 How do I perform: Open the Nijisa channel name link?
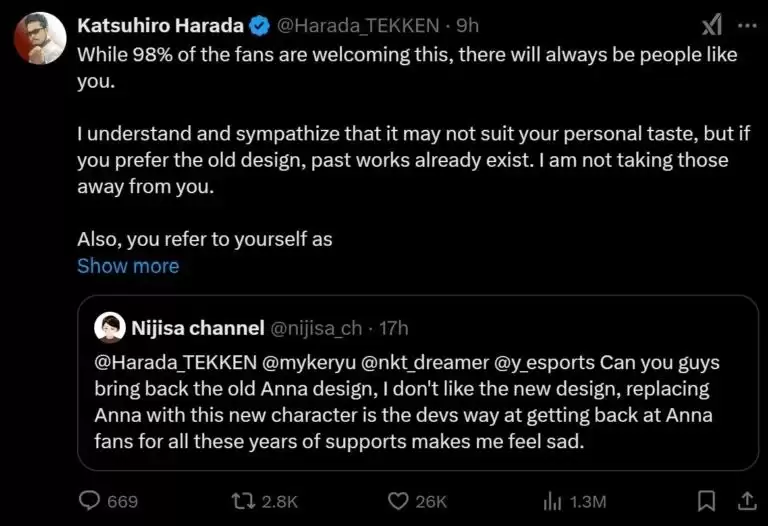click(x=196, y=327)
